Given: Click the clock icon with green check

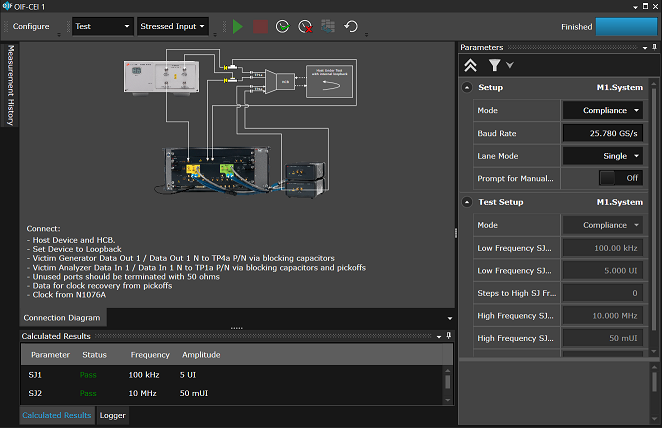Looking at the screenshot, I should (283, 26).
